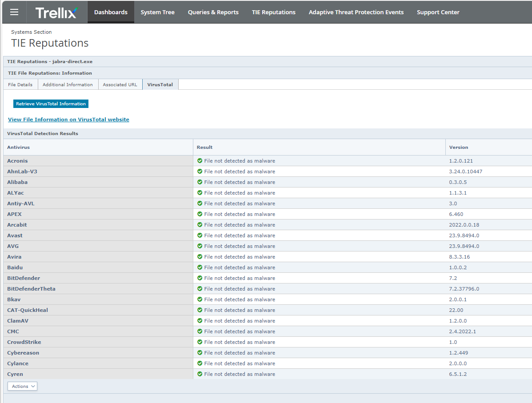The width and height of the screenshot is (532, 403).
Task: Click green check icon in ClamAV row
Action: 200,320
